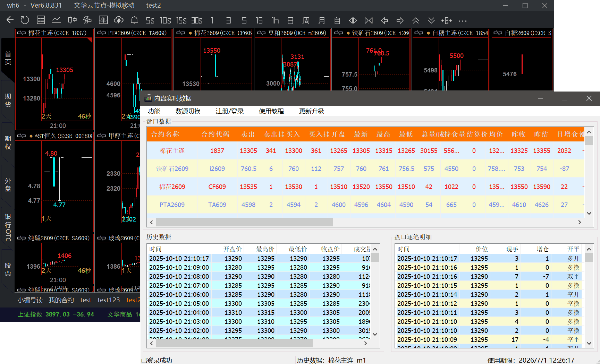Toggle the link icon on PTA2609 chart
The height and width of the screenshot is (364, 600).
pos(101,33)
